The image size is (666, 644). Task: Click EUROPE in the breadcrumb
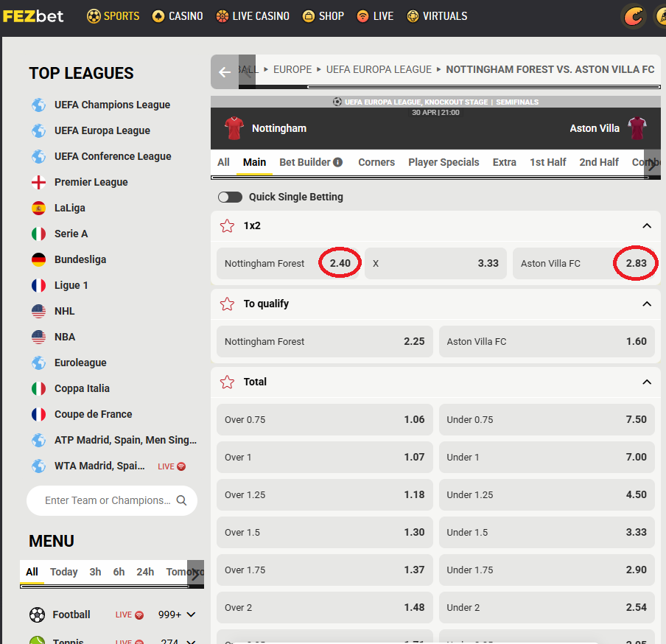pos(292,69)
